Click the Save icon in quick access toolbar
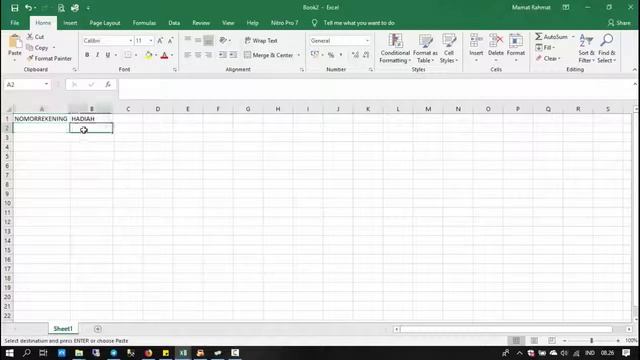 (x=15, y=8)
